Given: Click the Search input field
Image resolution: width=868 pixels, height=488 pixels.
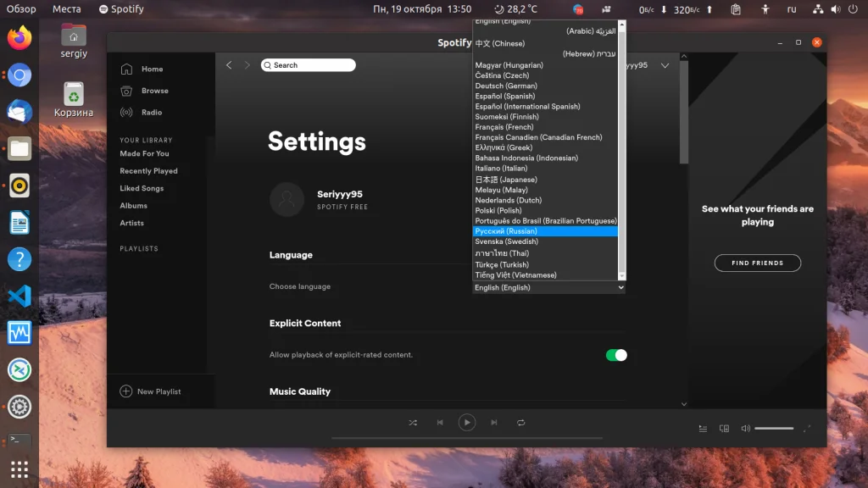Looking at the screenshot, I should click(x=309, y=65).
